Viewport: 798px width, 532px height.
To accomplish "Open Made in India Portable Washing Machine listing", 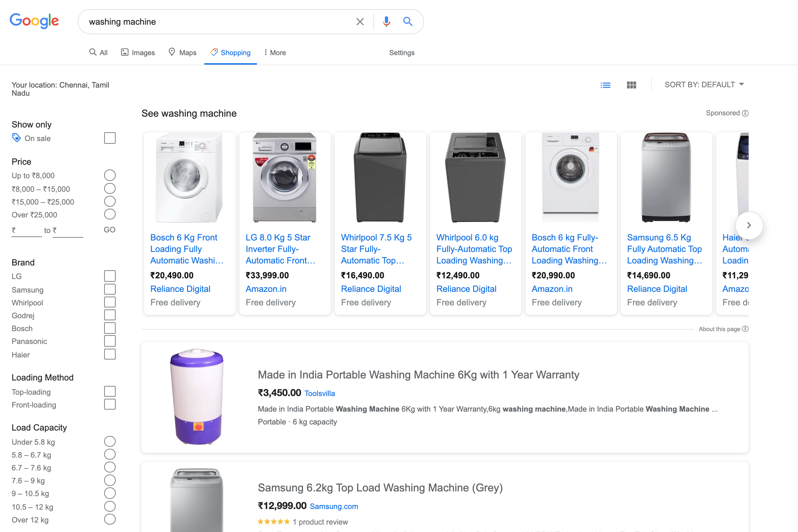I will click(x=419, y=375).
